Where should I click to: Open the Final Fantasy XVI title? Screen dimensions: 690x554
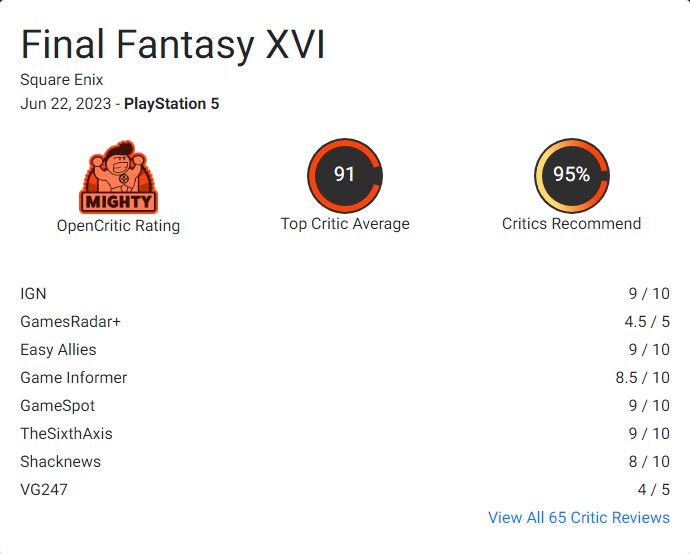(173, 46)
